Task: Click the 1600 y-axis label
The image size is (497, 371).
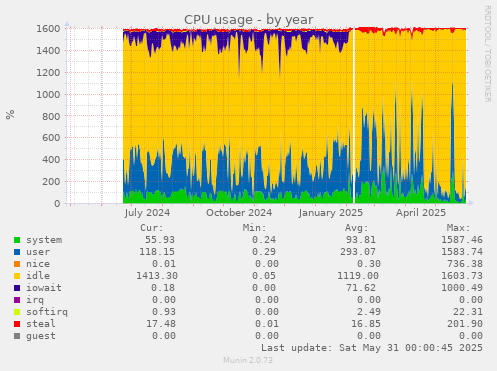Action: point(48,29)
